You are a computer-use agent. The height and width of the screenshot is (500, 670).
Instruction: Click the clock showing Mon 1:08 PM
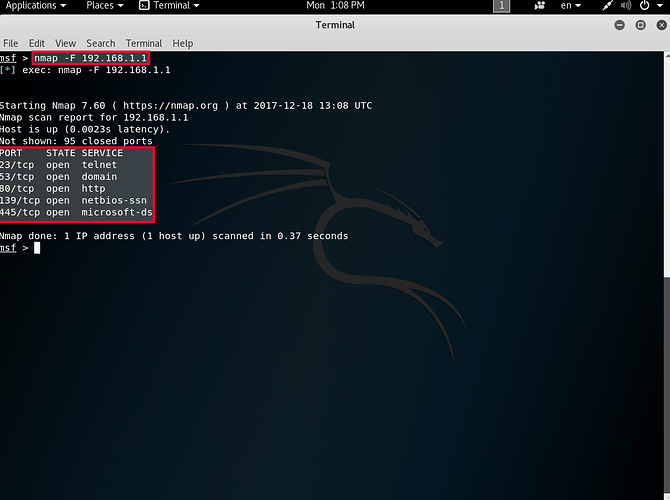(334, 6)
